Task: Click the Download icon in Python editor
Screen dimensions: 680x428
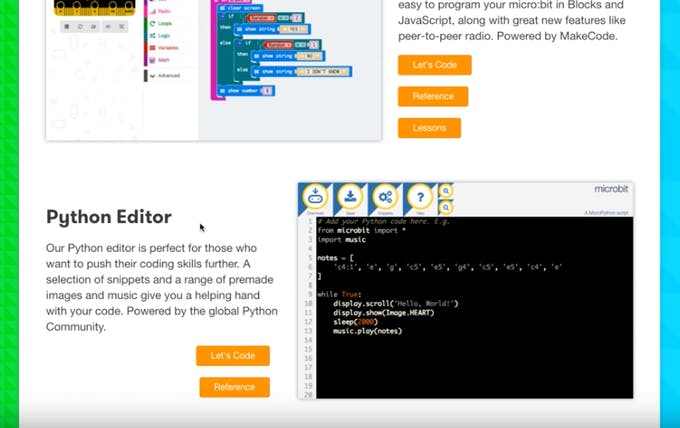Action: [315, 197]
